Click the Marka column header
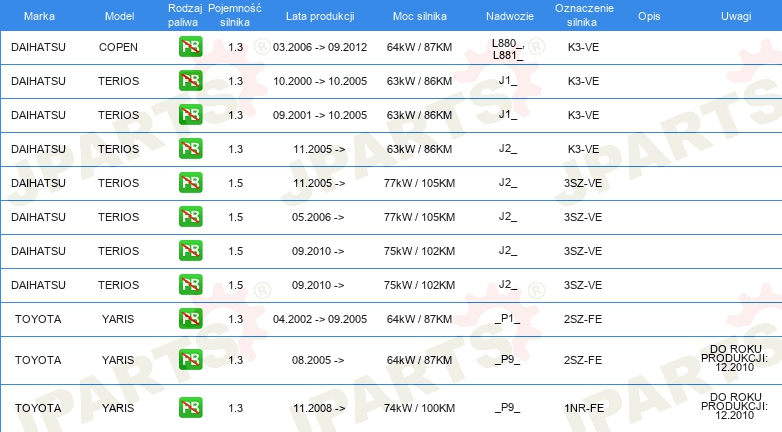Screen dimensions: 782x432 (39, 16)
